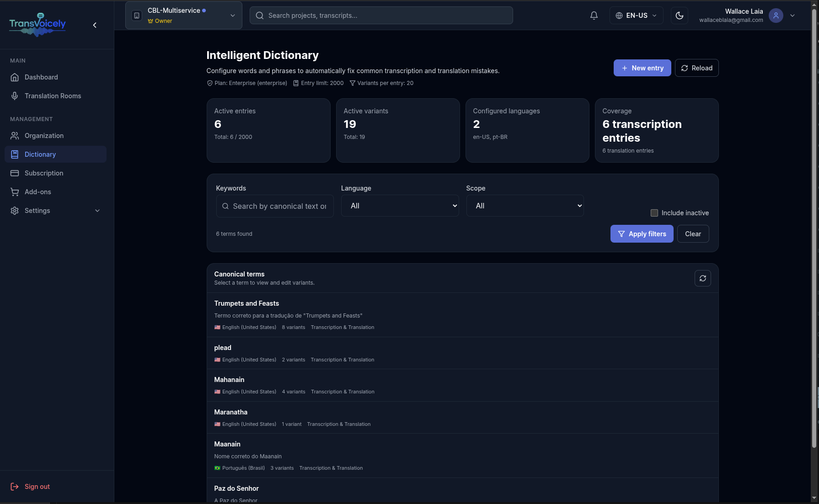Click the page vertical scrollbar
819x504 pixels.
point(814,228)
